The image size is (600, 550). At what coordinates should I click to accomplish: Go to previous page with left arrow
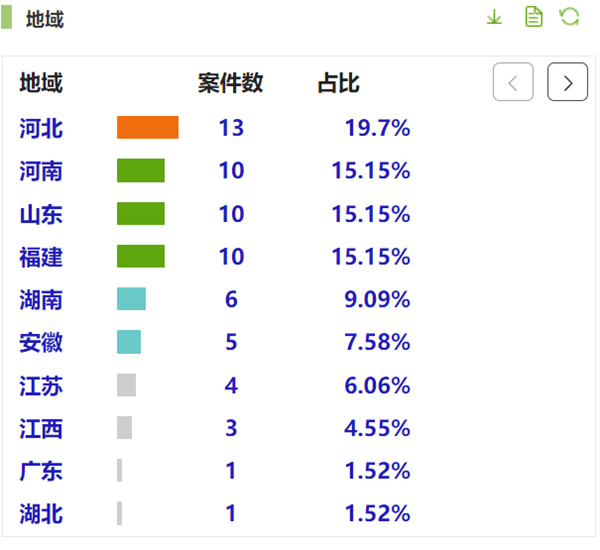[x=513, y=83]
